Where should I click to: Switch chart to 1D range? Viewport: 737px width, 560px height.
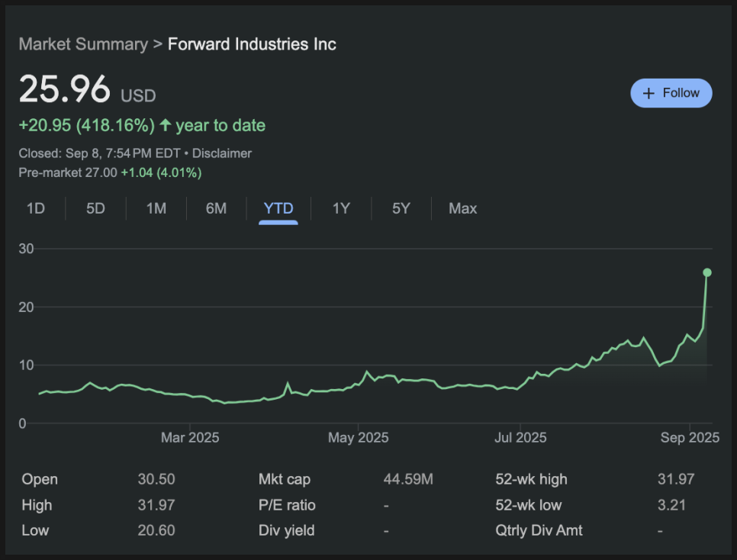[36, 208]
